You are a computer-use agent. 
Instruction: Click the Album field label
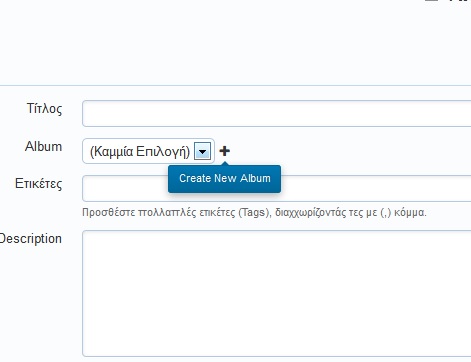click(x=44, y=146)
